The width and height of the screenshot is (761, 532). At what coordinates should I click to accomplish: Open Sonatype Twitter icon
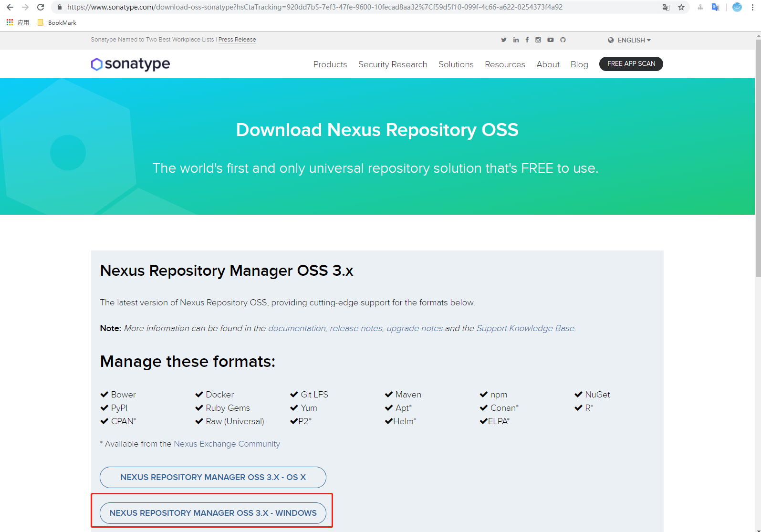pyautogui.click(x=504, y=40)
